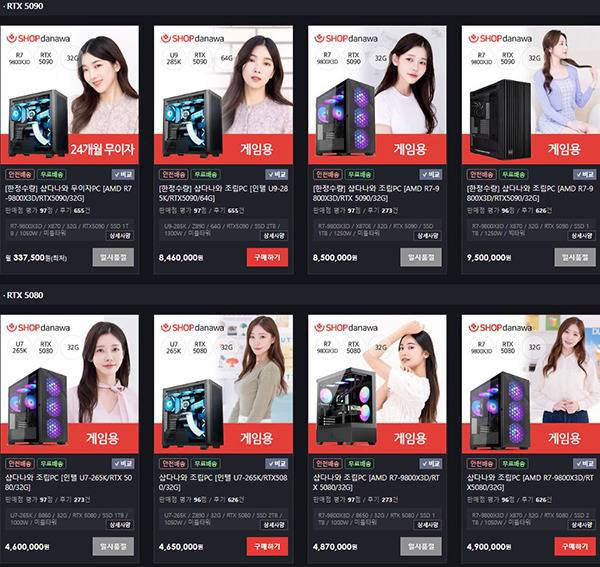Enable 비교 compare on the 4,600,000원 PC
Viewport: 600px width, 567px height.
pyautogui.click(x=123, y=464)
